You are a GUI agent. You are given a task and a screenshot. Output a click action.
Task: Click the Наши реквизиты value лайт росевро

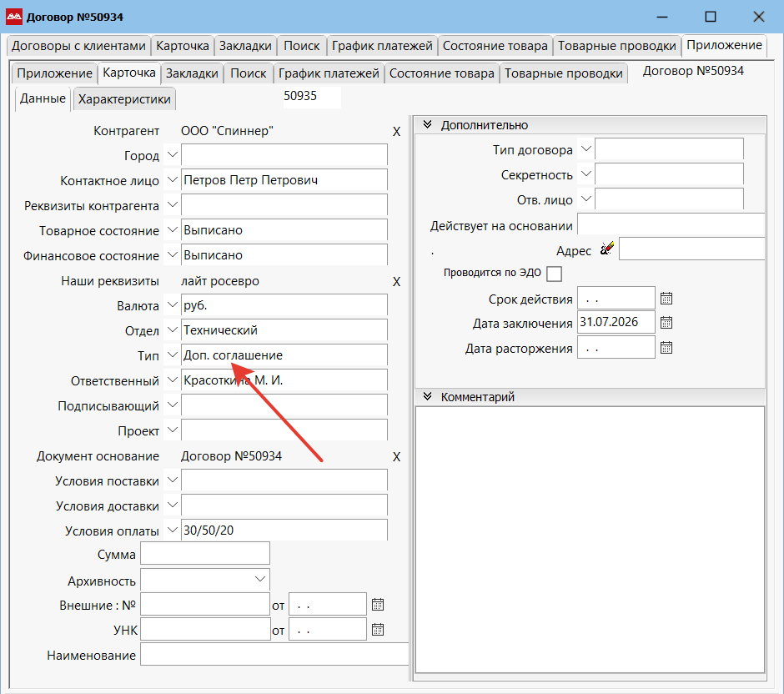[x=220, y=281]
